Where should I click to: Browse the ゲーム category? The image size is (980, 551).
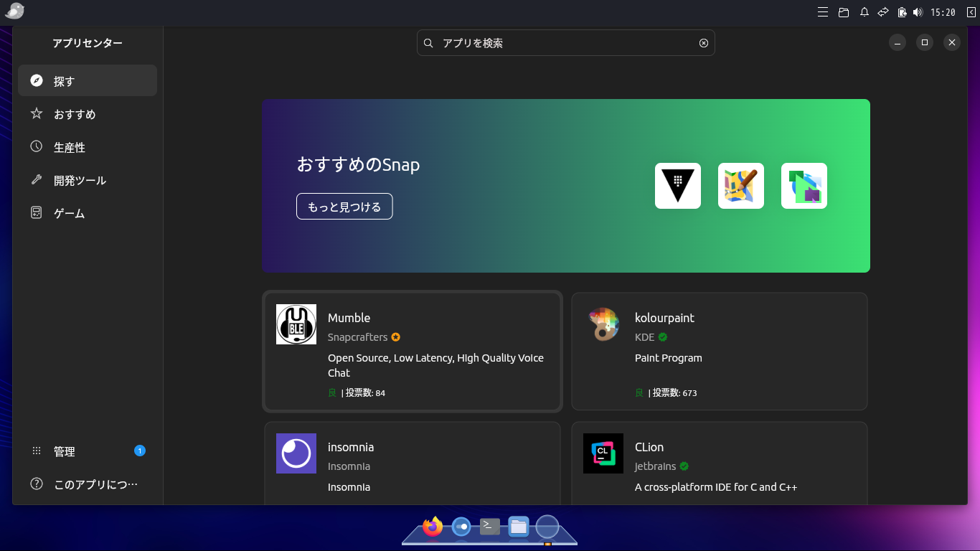click(88, 212)
